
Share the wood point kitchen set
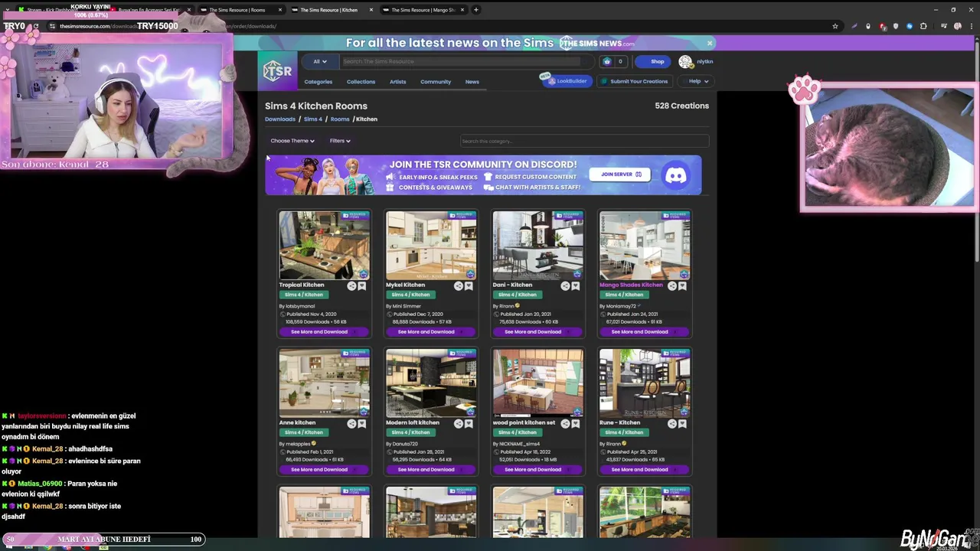(565, 423)
